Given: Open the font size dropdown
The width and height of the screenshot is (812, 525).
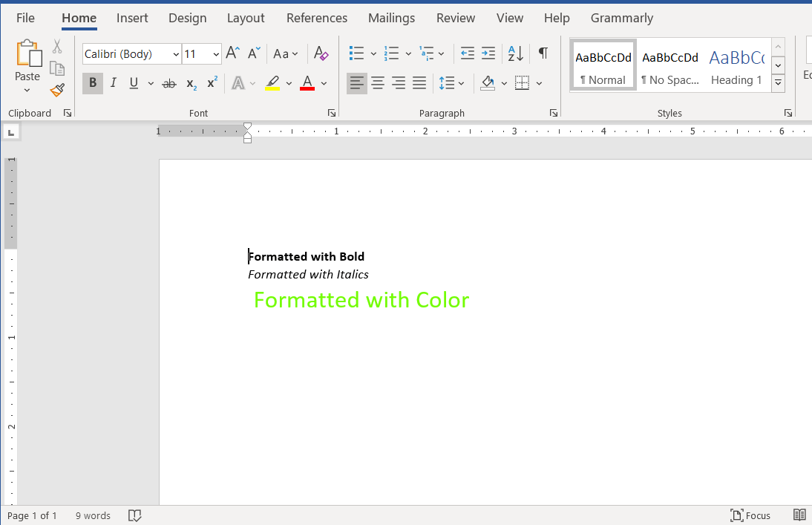Looking at the screenshot, I should [215, 53].
